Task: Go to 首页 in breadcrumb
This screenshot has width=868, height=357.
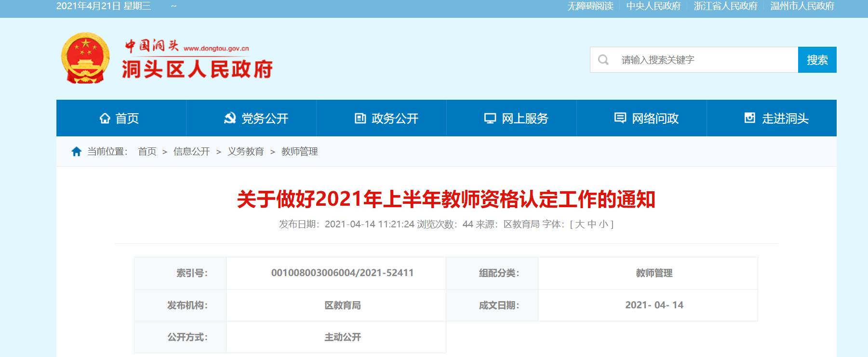Action: coord(147,152)
